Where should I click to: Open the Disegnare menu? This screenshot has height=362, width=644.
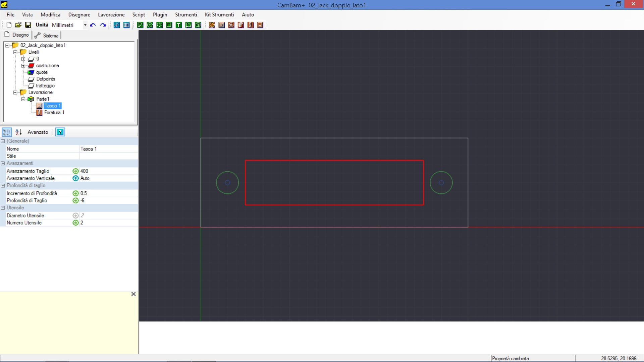click(x=79, y=14)
